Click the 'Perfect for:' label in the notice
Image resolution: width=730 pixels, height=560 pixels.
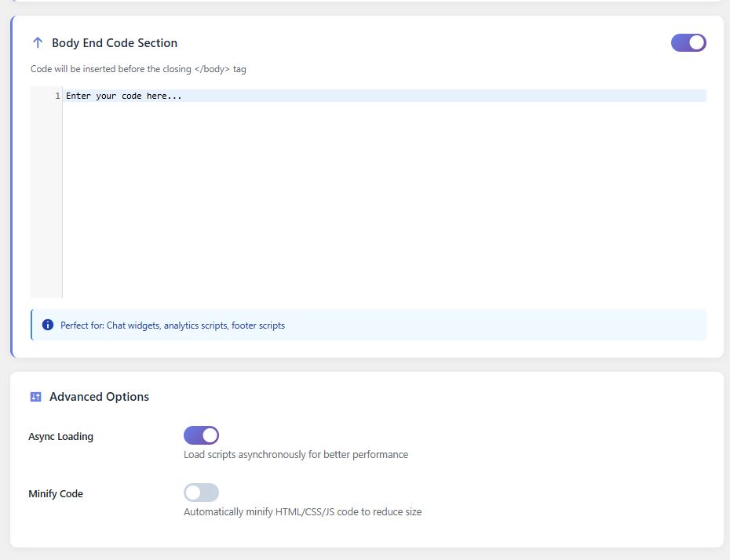click(82, 325)
